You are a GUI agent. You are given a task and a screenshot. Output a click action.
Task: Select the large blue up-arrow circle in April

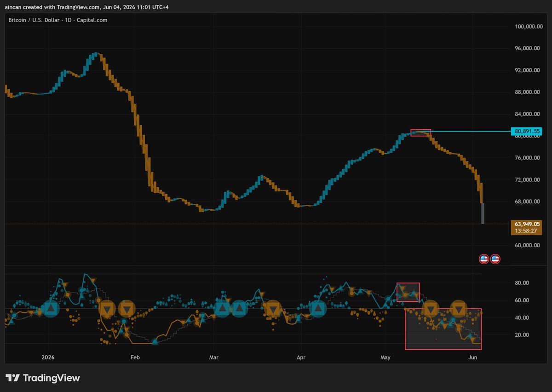[318, 309]
